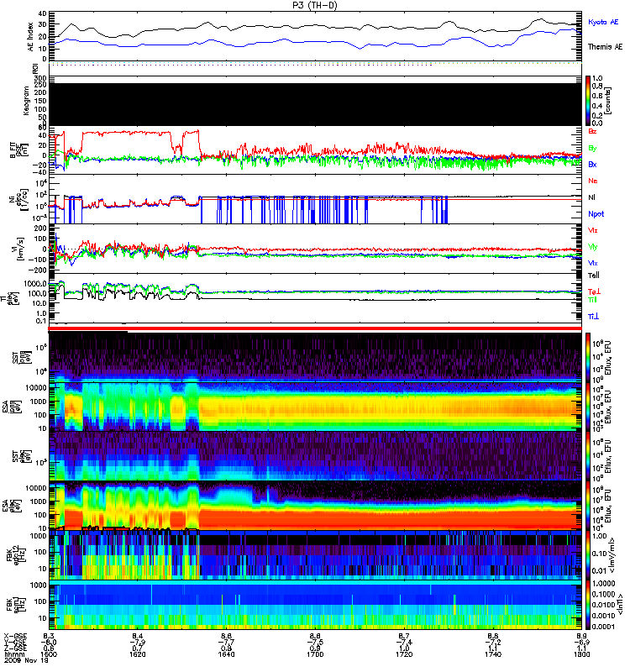Image resolution: width=630 pixels, height=672 pixels.
Task: Click the plot title 'P3 (TH-D)'
Action: [315, 5]
